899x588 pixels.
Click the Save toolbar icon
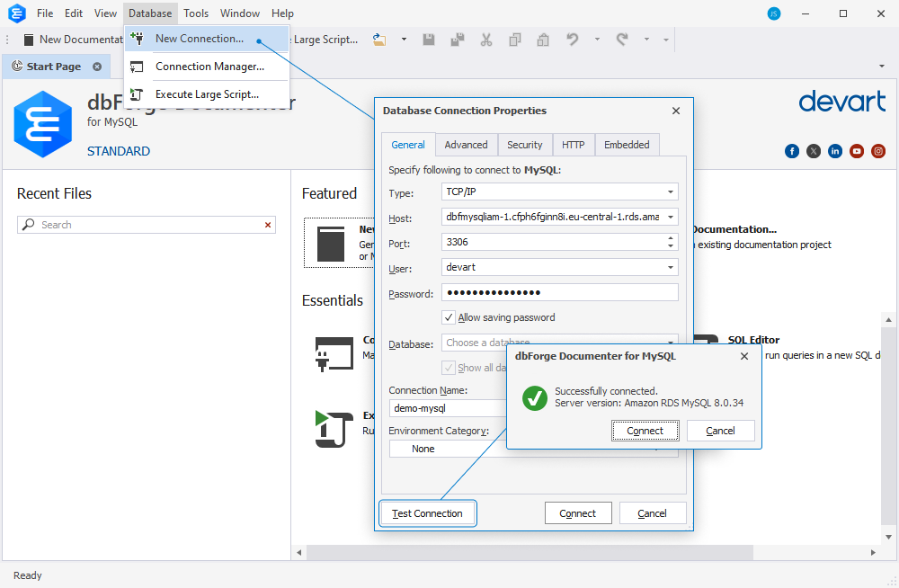[429, 40]
